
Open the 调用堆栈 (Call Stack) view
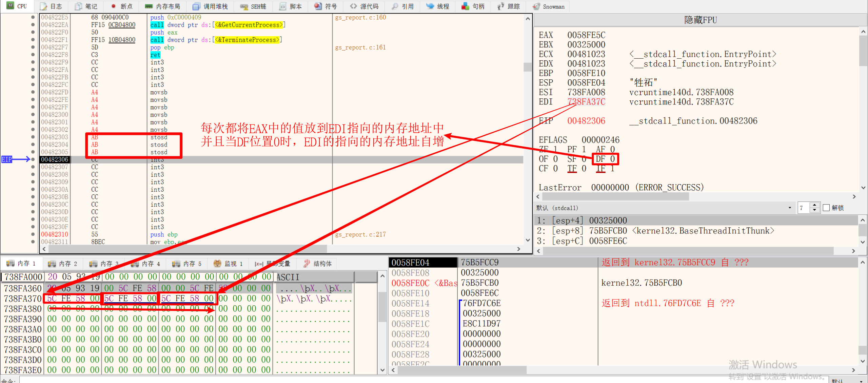(210, 6)
